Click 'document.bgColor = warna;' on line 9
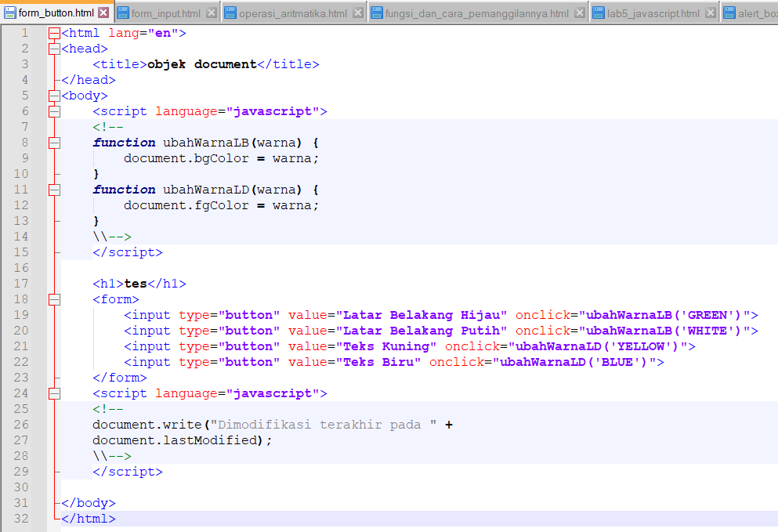 tap(221, 158)
